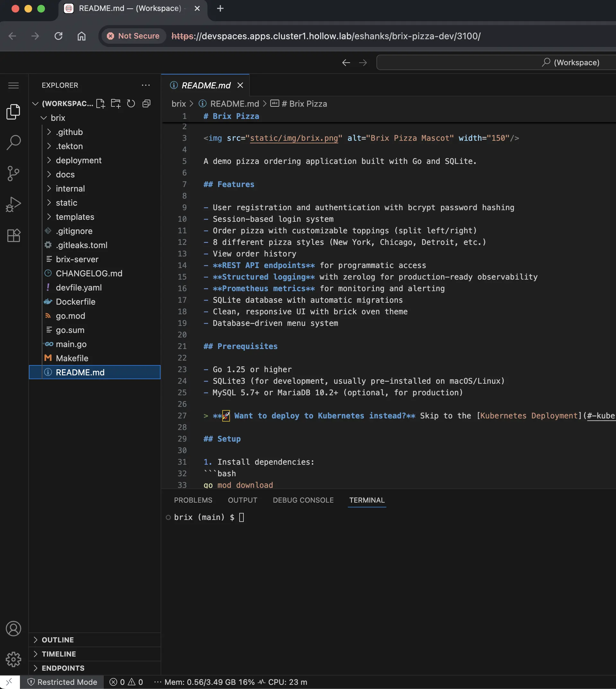Open a new browser tab

coord(220,8)
